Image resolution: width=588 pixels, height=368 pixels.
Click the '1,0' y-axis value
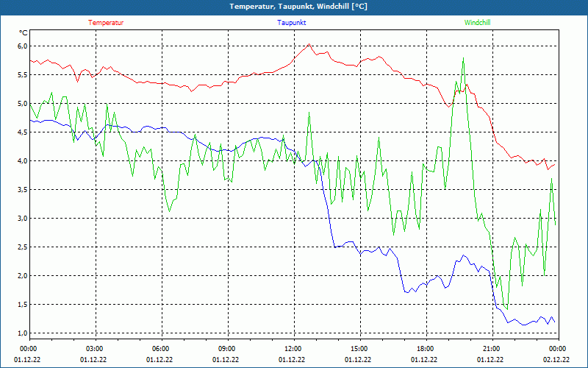23,333
